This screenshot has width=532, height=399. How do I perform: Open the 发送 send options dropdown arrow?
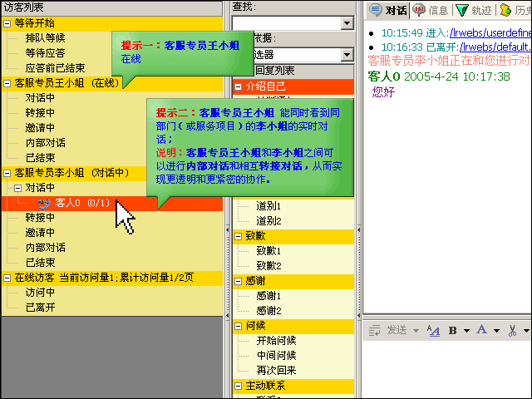point(416,331)
